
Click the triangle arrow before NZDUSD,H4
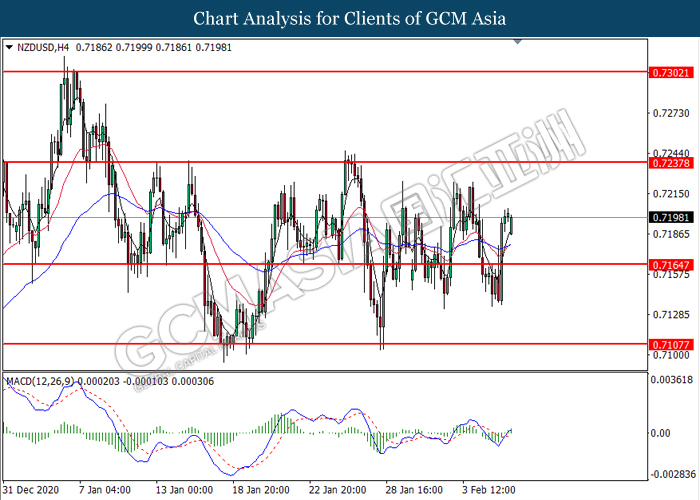click(10, 47)
